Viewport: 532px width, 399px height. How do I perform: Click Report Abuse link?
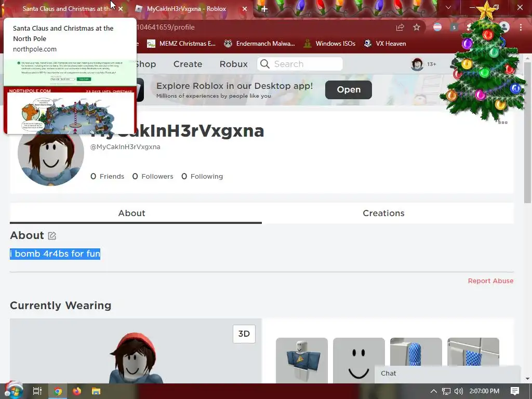(x=490, y=281)
